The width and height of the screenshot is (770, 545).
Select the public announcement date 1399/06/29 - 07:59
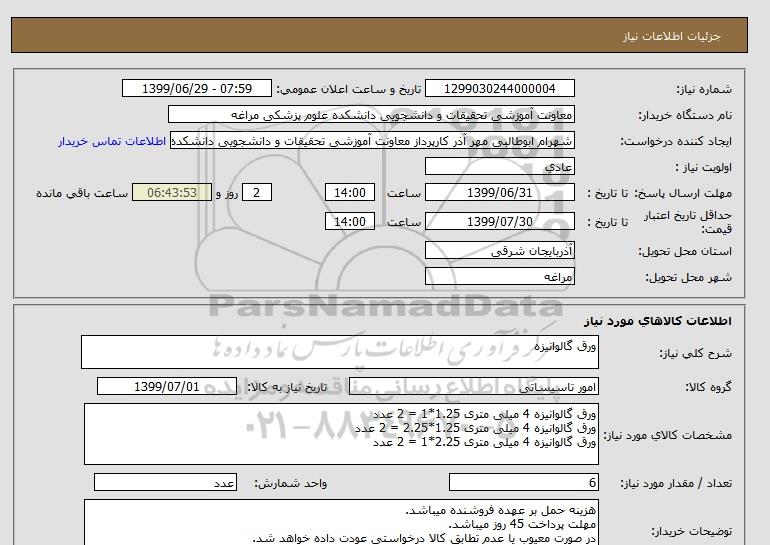click(x=196, y=88)
